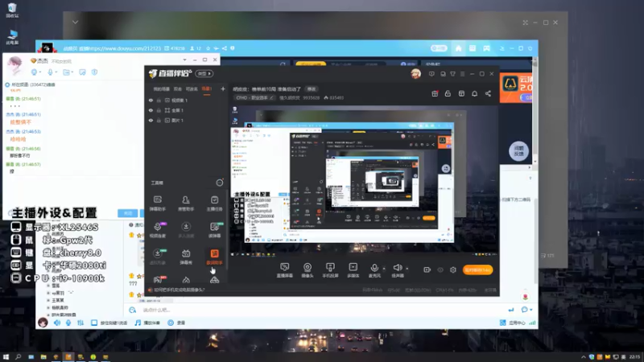Viewport: 644px width, 362px height.
Task: Share the stream via share icon
Action: [488, 93]
